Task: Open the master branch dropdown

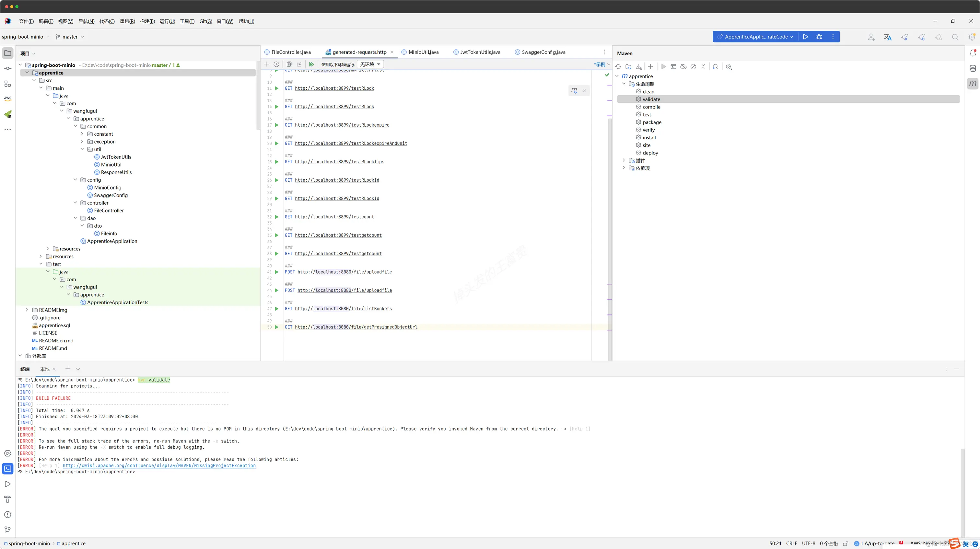Action: [x=70, y=37]
